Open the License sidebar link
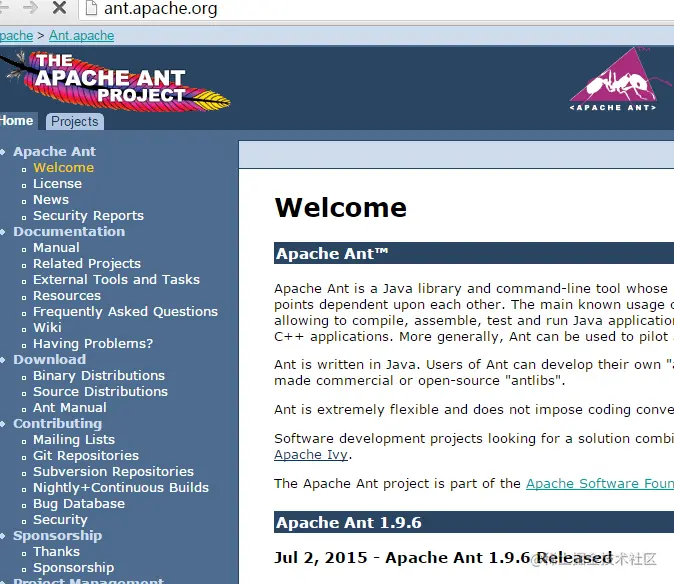The height and width of the screenshot is (584, 674). (x=58, y=183)
